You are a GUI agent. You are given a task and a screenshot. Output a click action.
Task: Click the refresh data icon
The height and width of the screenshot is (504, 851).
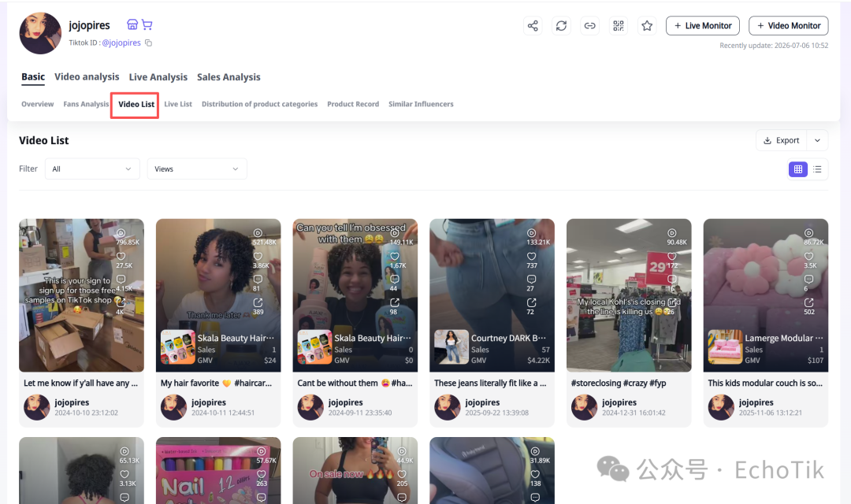tap(561, 25)
